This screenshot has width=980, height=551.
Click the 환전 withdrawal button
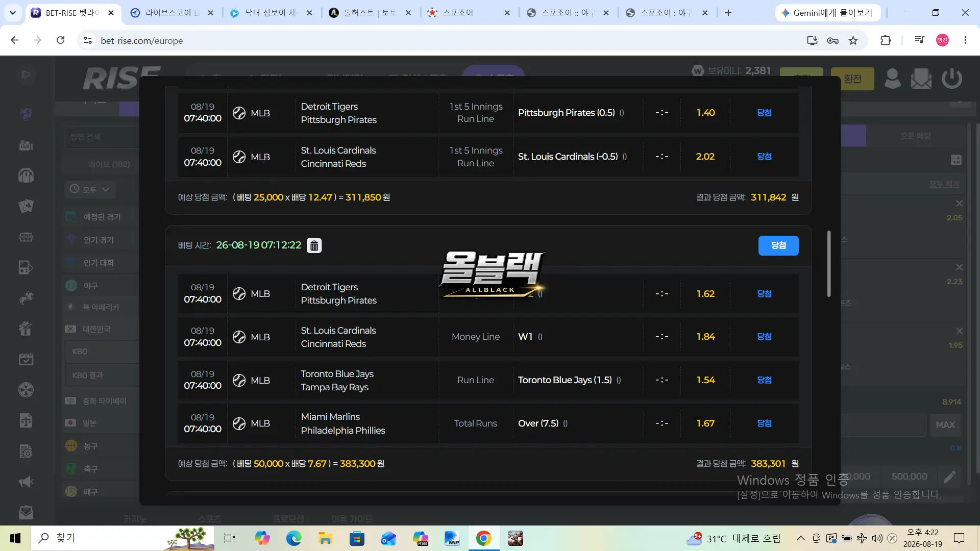[x=852, y=79]
